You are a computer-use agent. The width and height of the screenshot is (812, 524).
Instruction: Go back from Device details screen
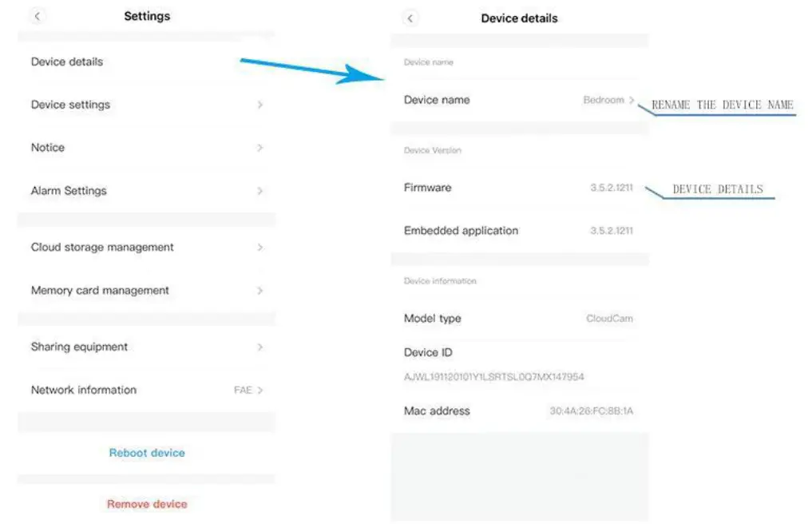410,18
